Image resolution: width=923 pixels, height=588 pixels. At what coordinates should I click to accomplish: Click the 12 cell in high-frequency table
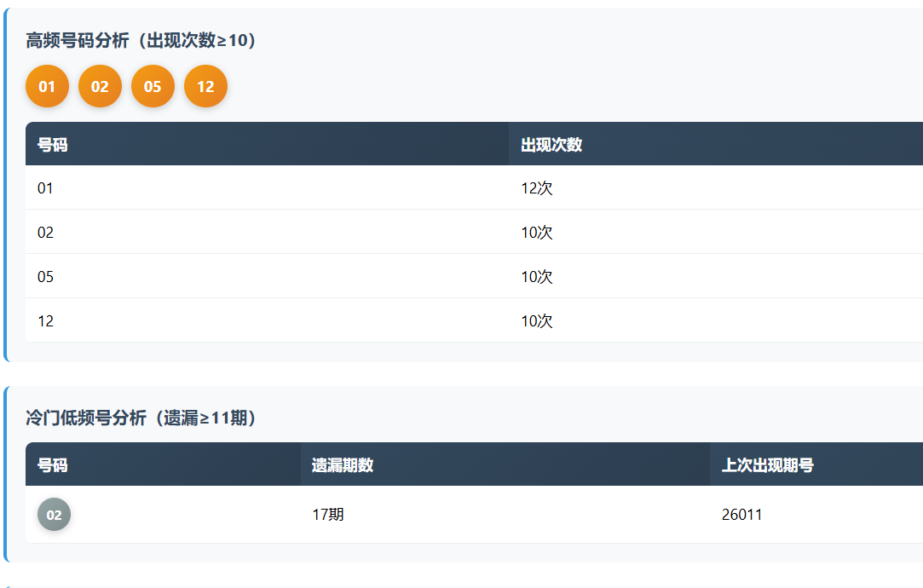(45, 321)
